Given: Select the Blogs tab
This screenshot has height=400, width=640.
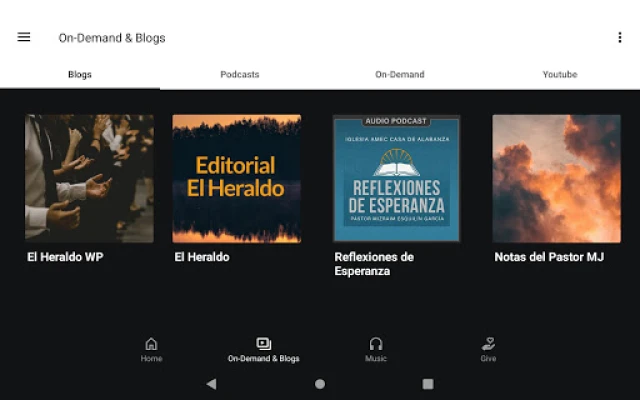Looking at the screenshot, I should click(80, 74).
